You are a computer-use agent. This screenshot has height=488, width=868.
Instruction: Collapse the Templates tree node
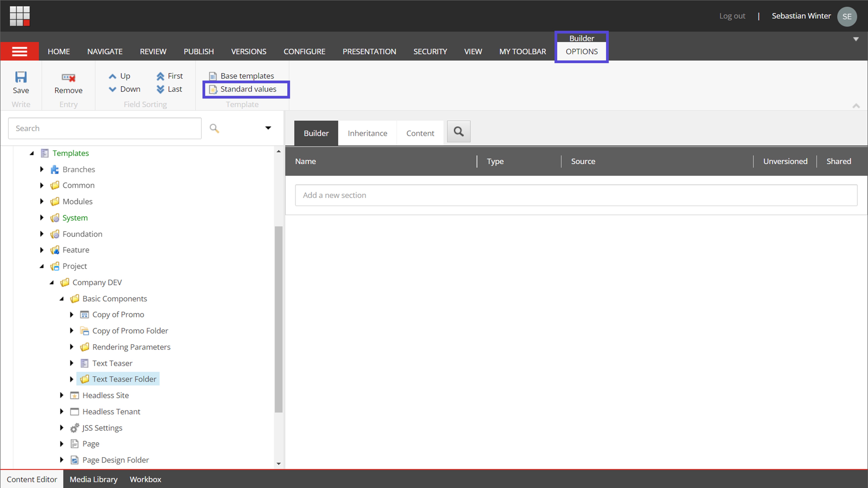pyautogui.click(x=32, y=153)
